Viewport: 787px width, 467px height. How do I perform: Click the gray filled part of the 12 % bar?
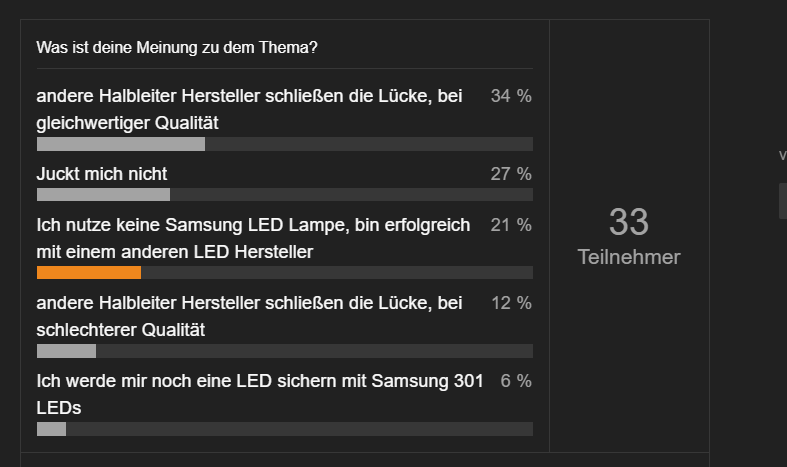(x=66, y=351)
